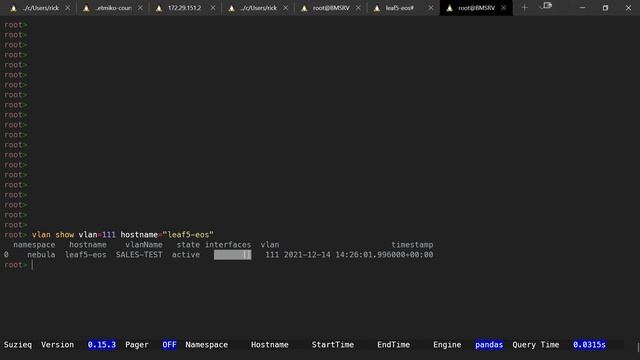This screenshot has width=640, height=360.
Task: Open a new terminal tab with plus
Action: [x=524, y=8]
